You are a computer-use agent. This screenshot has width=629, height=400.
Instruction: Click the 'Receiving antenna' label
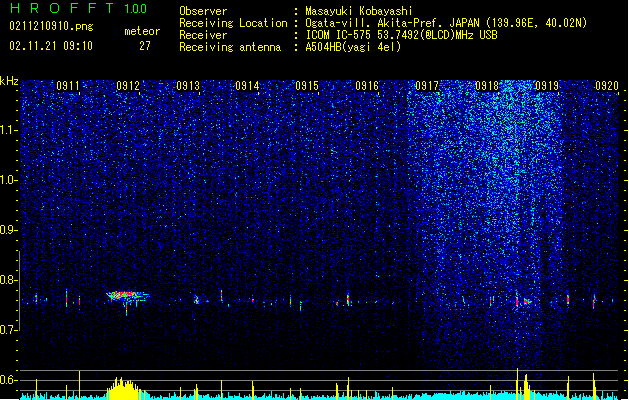click(230, 47)
